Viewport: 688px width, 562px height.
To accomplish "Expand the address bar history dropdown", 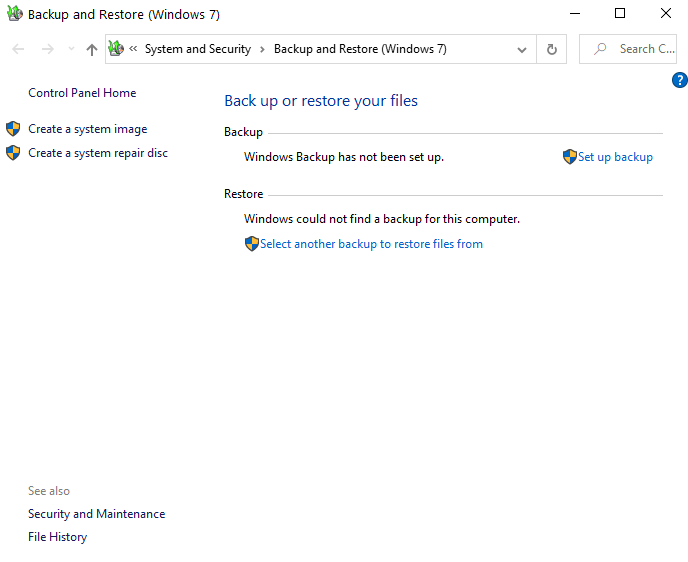I will pyautogui.click(x=522, y=49).
